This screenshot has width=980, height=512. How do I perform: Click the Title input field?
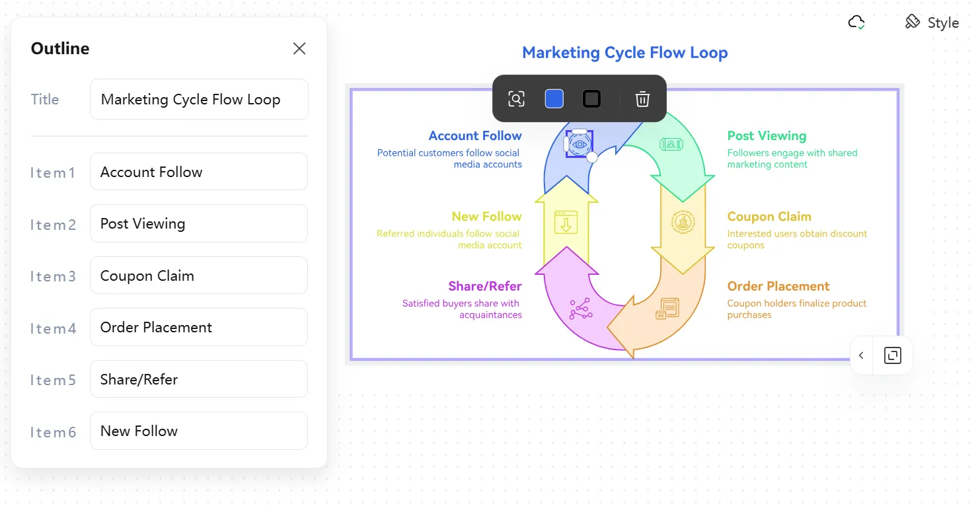tap(199, 99)
